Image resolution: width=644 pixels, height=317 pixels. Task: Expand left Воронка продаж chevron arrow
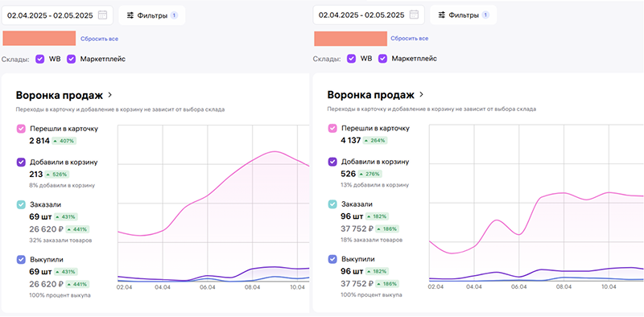coord(109,95)
